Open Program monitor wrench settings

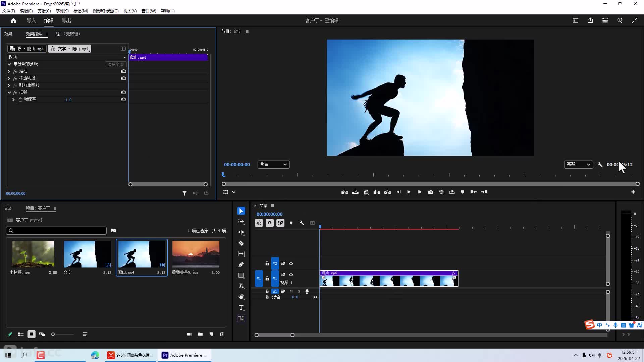click(x=600, y=165)
